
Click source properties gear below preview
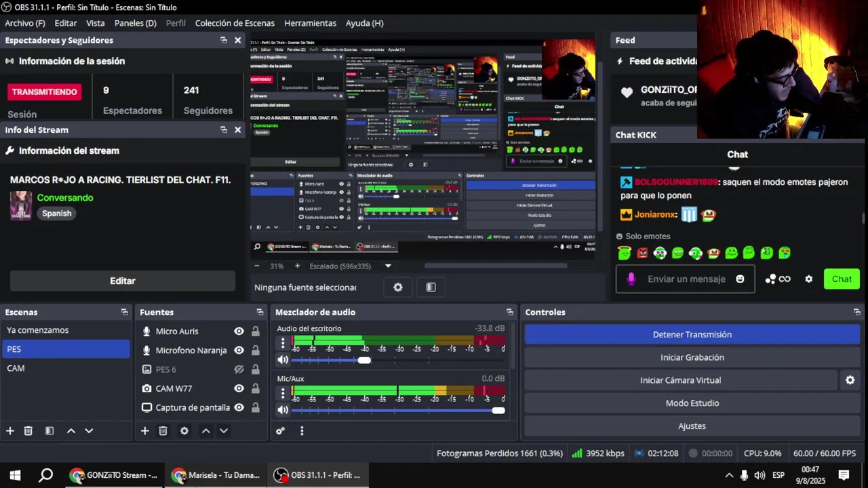coord(398,287)
